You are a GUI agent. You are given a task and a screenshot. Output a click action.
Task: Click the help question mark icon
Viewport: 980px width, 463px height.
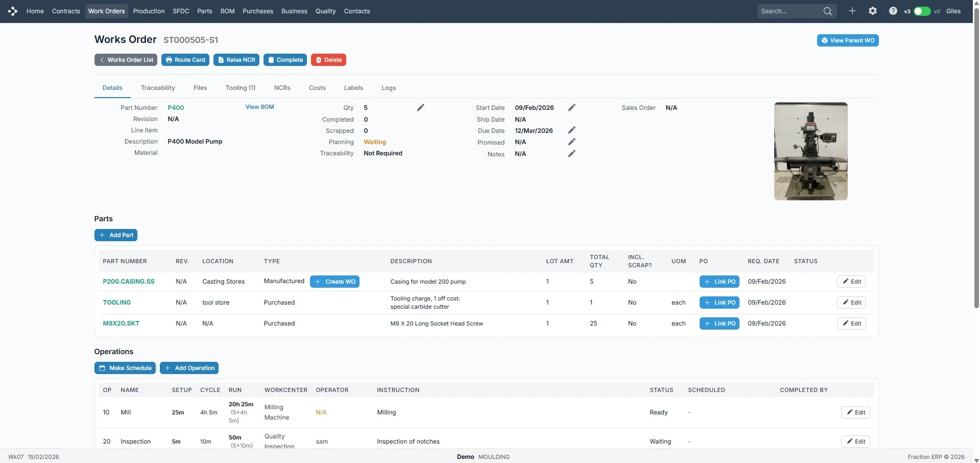point(893,11)
